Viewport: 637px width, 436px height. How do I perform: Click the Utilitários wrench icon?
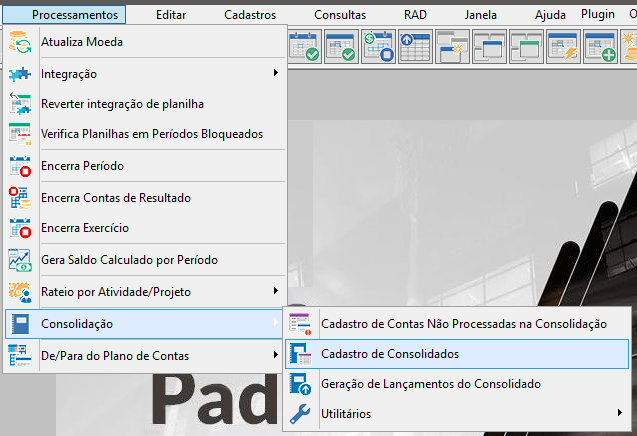tap(300, 414)
